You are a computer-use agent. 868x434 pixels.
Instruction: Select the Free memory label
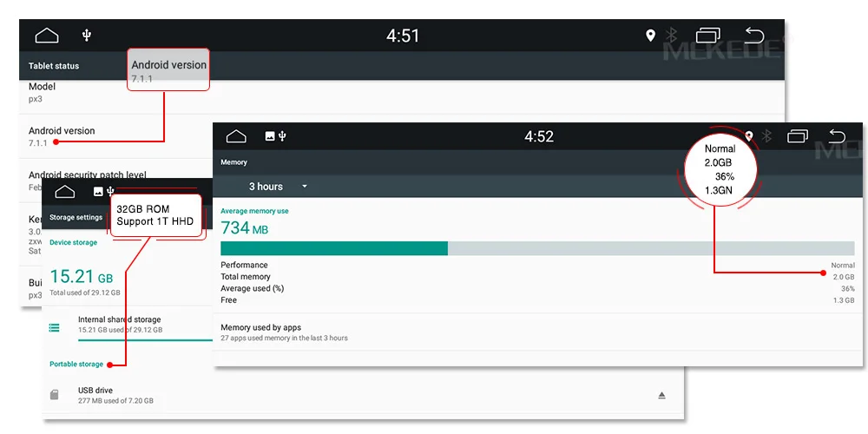[x=228, y=300]
